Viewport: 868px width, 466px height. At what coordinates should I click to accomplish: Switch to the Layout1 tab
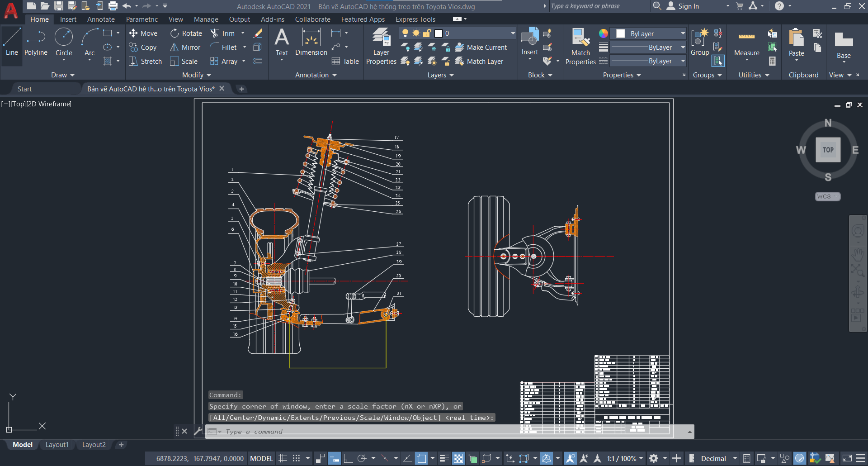[57, 445]
